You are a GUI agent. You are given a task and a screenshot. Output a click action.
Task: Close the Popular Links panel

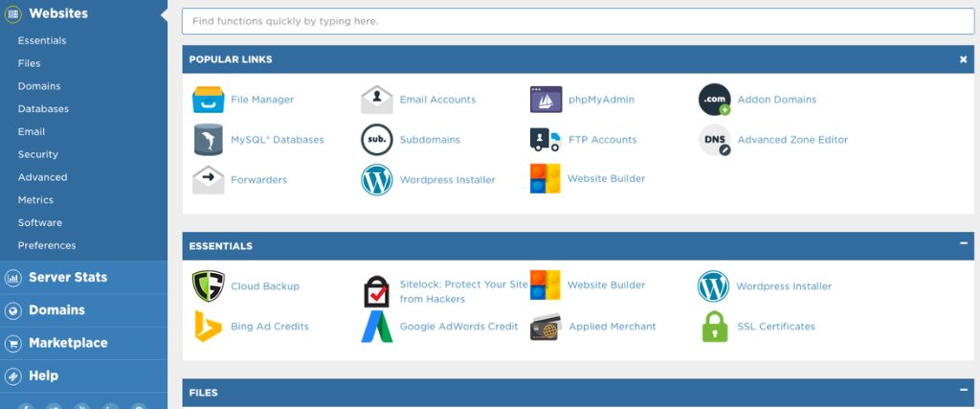tap(963, 59)
